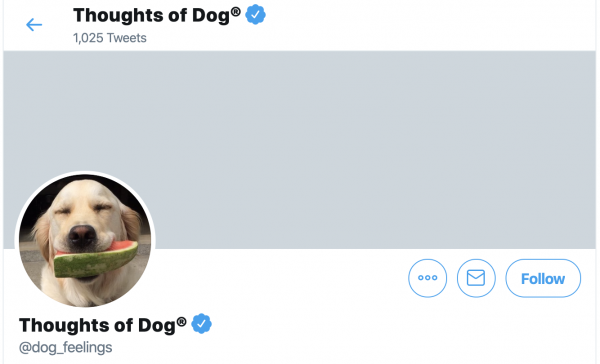Go back using the left arrow
The image size is (600, 364).
34,25
